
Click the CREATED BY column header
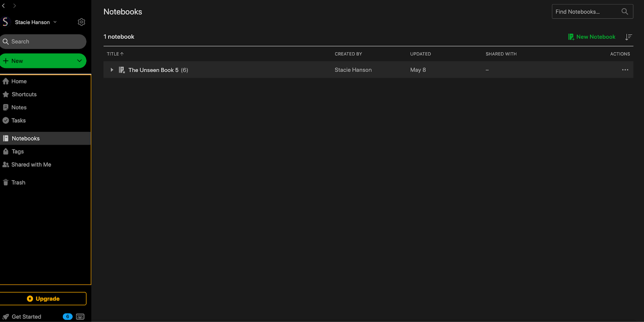(349, 54)
